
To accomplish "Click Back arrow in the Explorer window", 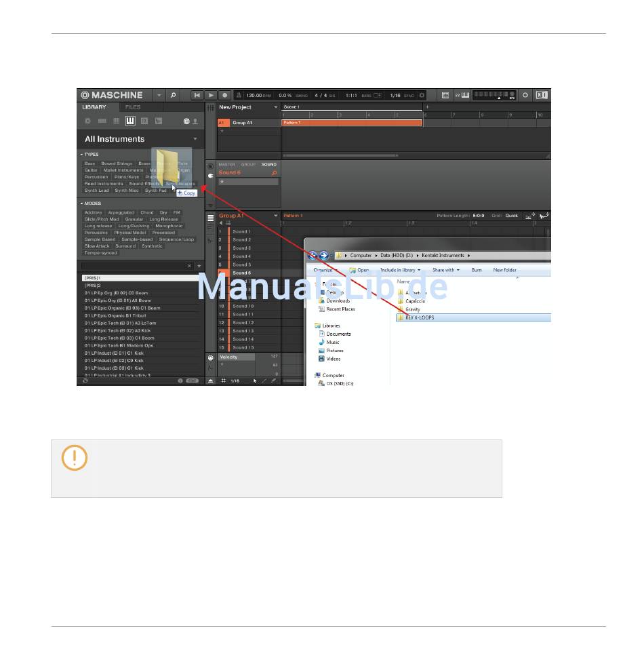I will pos(313,256).
